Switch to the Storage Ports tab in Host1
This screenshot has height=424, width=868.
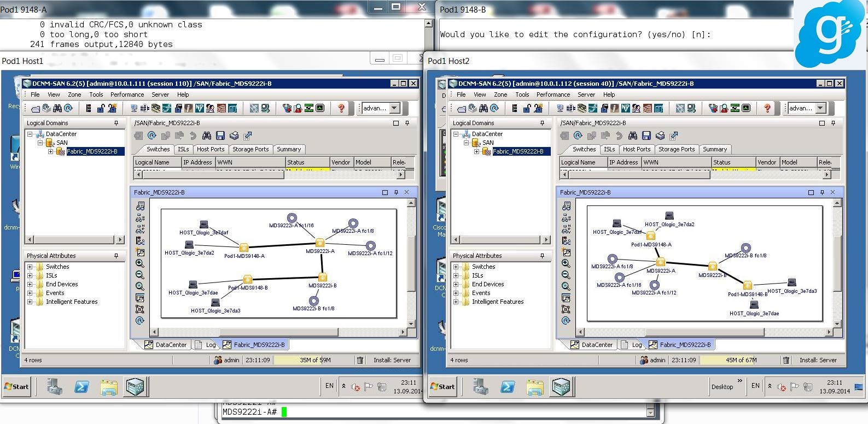tap(251, 149)
